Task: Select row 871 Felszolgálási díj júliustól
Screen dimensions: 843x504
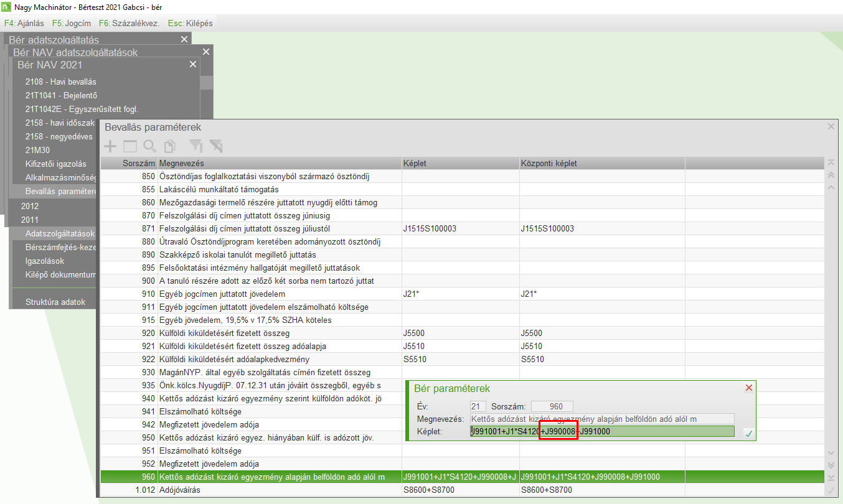Action: (x=461, y=228)
